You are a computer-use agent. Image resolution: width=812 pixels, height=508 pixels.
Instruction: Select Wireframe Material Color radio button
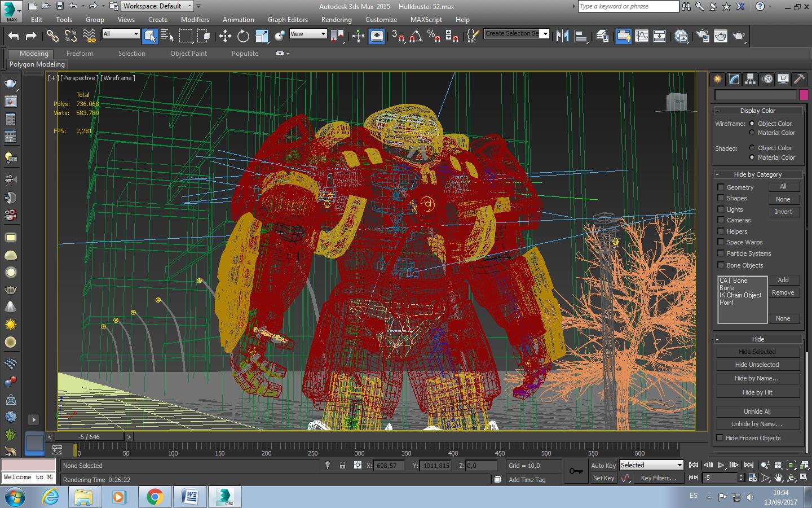click(x=752, y=133)
